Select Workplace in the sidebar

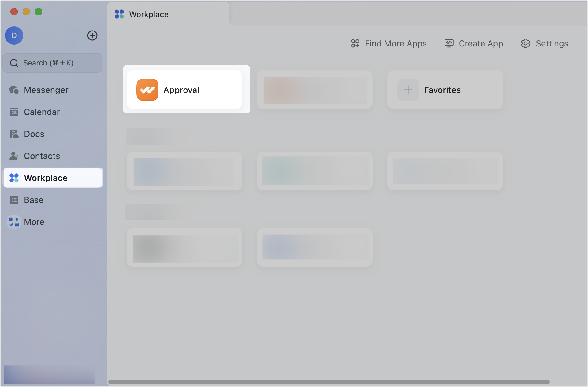tap(46, 178)
